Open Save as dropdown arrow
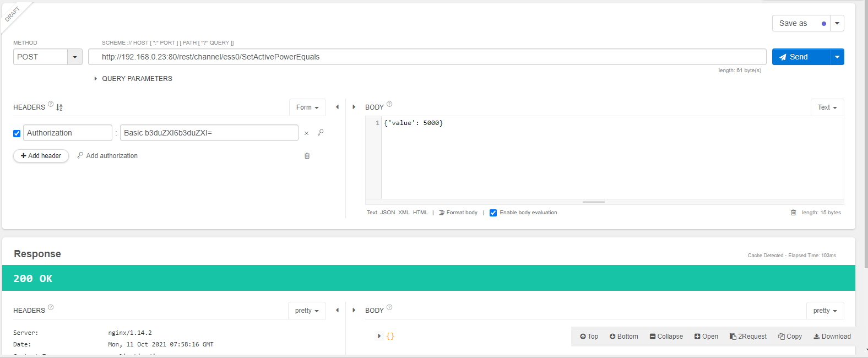868x358 pixels. 837,23
